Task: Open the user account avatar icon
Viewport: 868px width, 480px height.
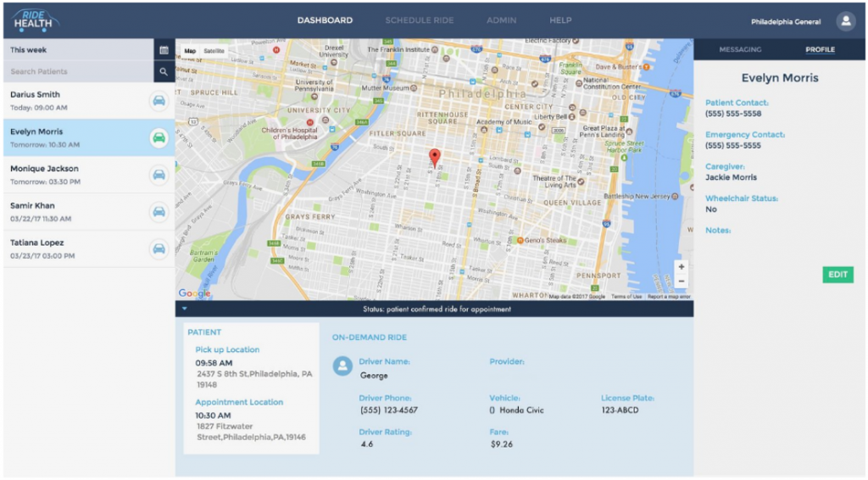Action: [x=845, y=21]
